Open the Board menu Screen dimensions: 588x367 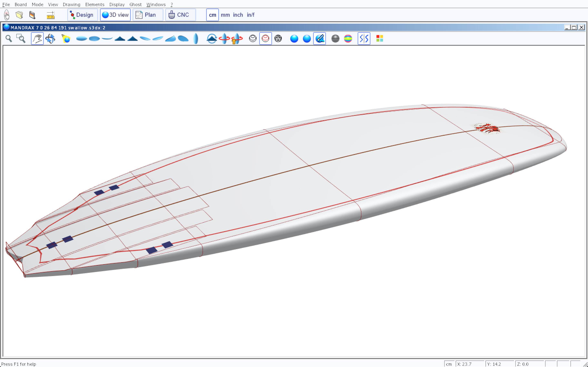pyautogui.click(x=21, y=4)
